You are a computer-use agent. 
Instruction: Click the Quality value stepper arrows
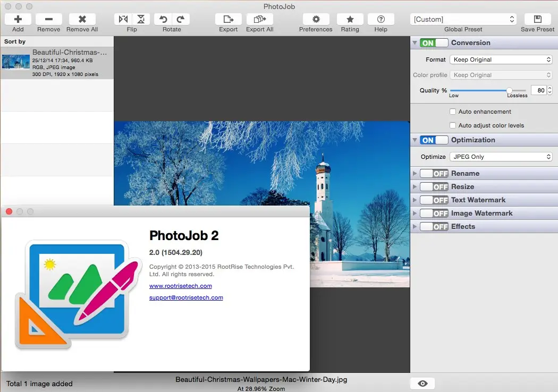pyautogui.click(x=550, y=90)
